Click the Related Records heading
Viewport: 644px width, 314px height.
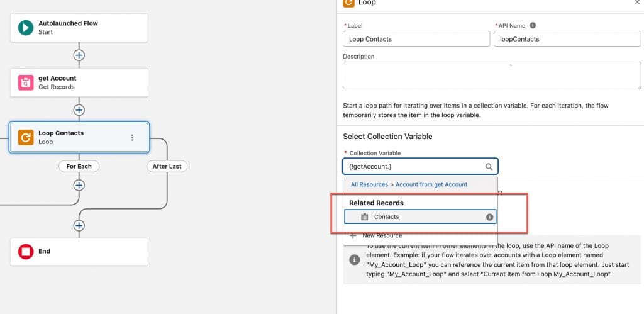(376, 203)
